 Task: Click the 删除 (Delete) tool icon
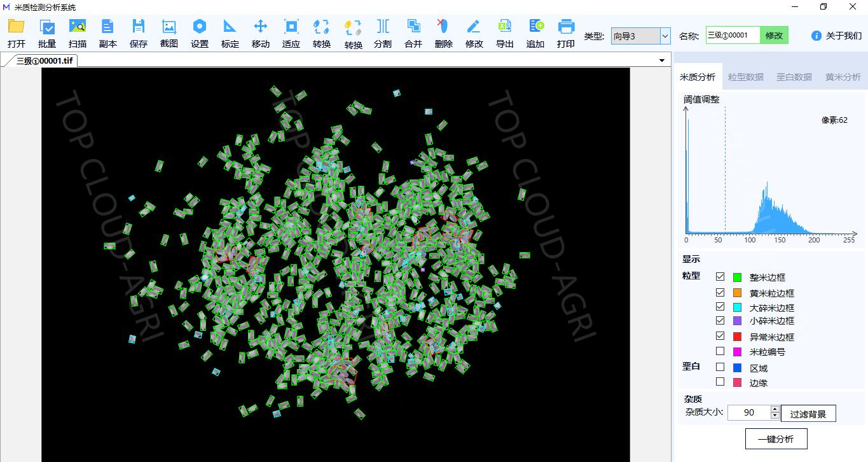[x=443, y=27]
